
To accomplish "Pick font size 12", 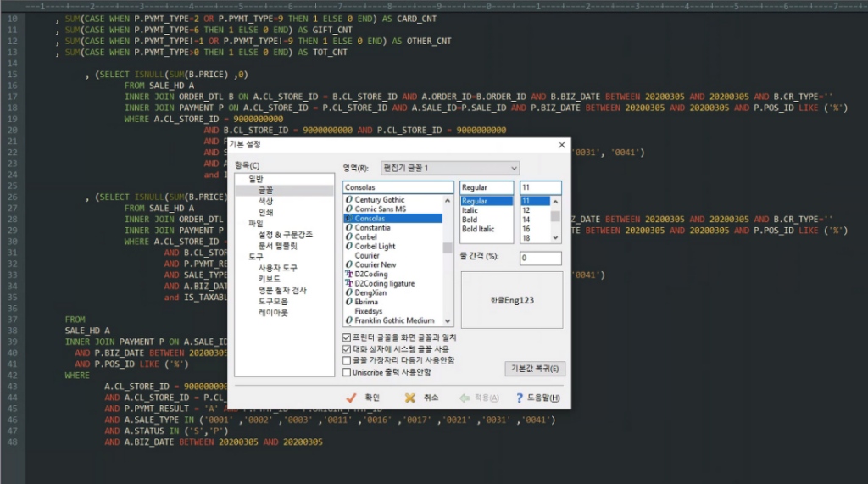I will (526, 210).
